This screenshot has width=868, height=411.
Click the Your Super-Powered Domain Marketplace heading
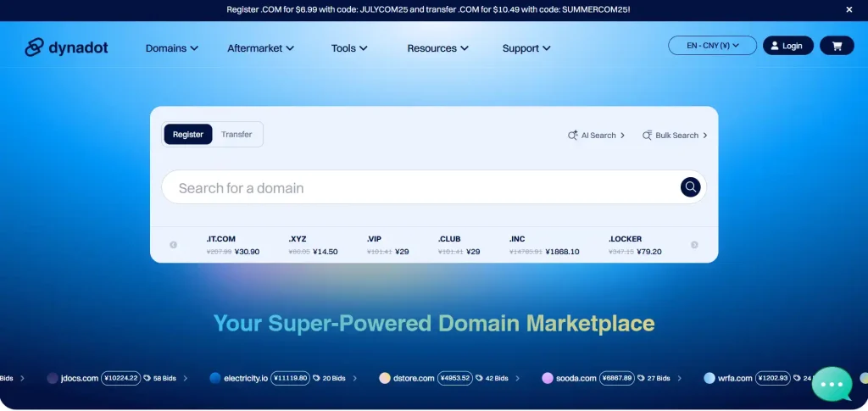tap(434, 323)
